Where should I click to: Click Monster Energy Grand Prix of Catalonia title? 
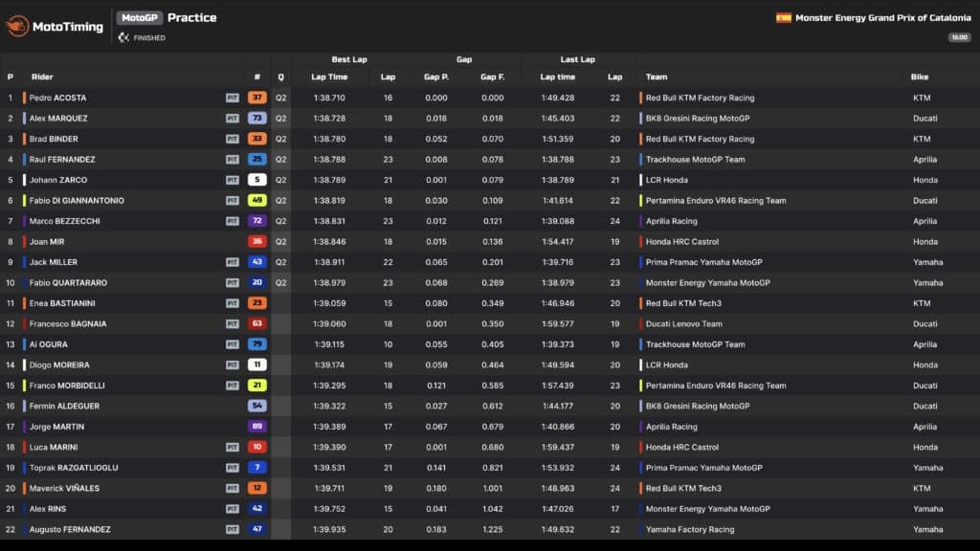(883, 18)
